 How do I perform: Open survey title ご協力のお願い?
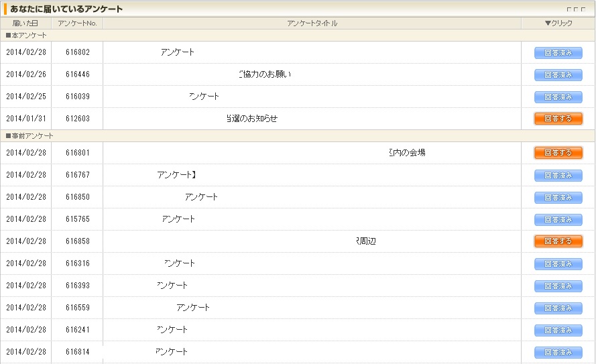[x=265, y=74]
